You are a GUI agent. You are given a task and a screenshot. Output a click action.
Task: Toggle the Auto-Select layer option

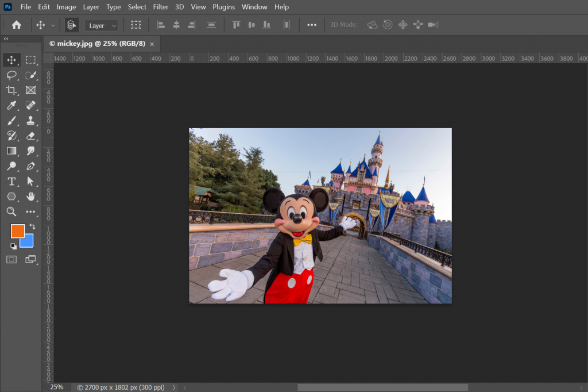[72, 25]
